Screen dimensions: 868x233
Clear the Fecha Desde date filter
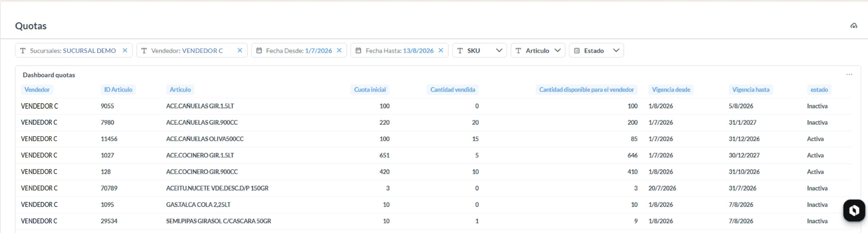coord(339,50)
